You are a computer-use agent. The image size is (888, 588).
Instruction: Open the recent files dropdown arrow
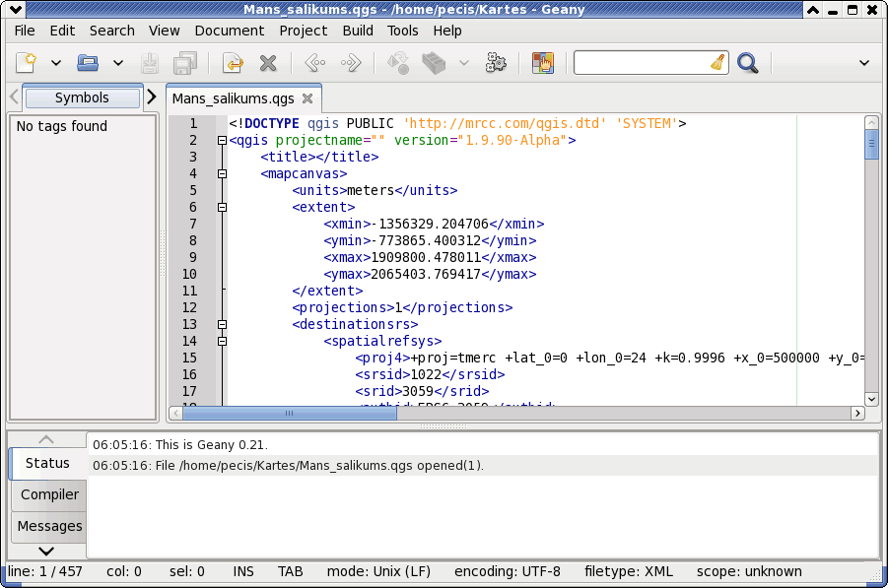[118, 63]
